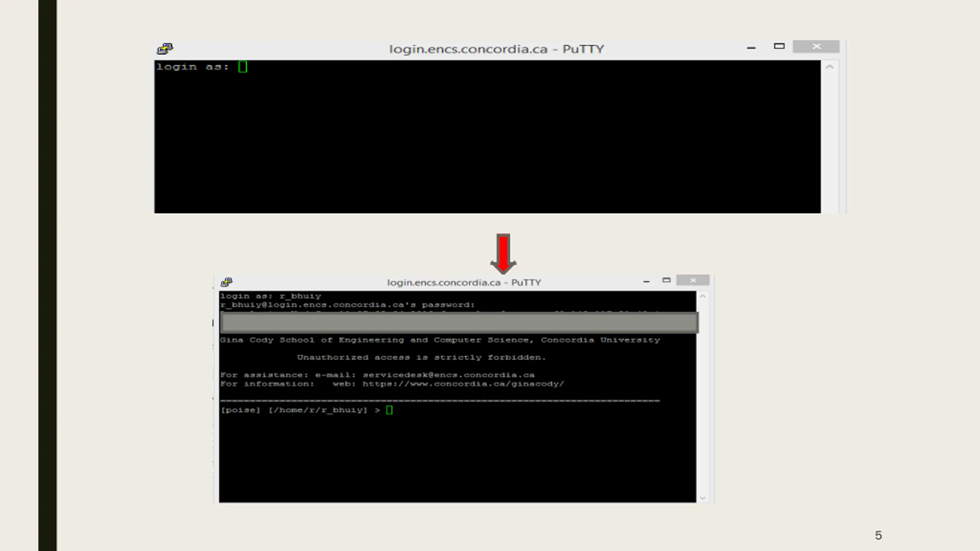Click the PuTTY icon in the lower window
This screenshot has height=551, width=980.
(227, 282)
